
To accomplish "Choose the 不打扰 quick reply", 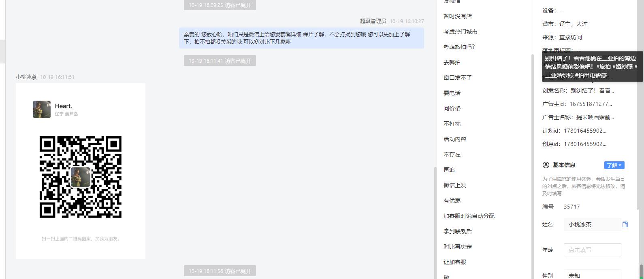I will pos(452,124).
